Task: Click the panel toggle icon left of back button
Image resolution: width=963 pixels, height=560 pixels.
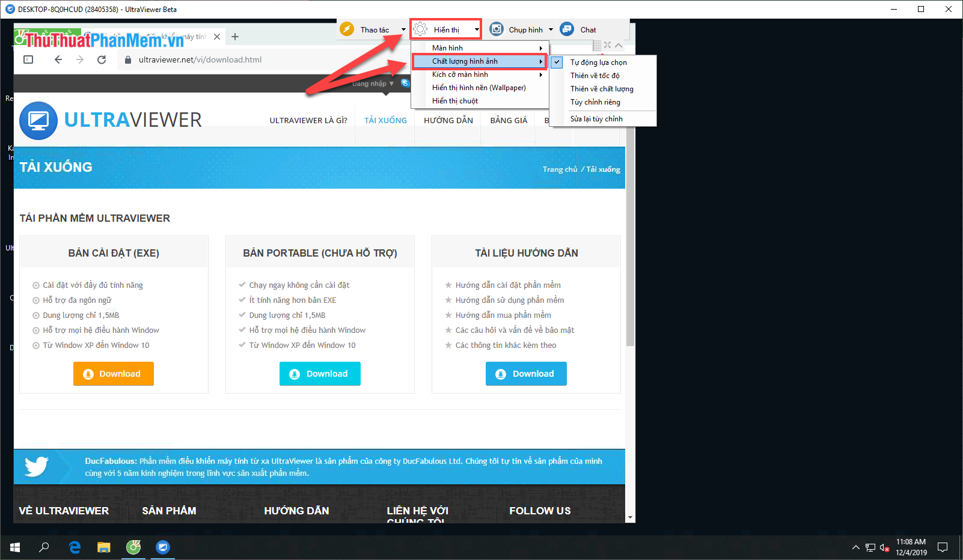Action: point(28,59)
